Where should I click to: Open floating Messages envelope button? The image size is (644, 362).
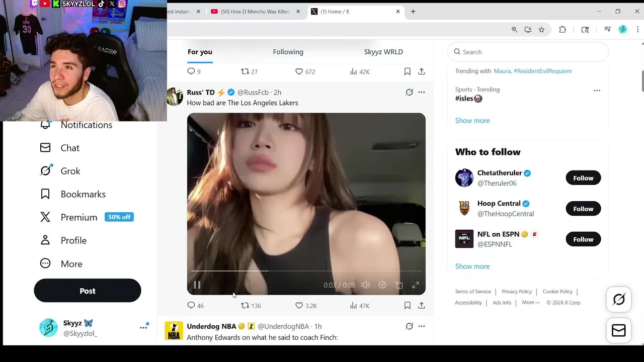coord(619,330)
